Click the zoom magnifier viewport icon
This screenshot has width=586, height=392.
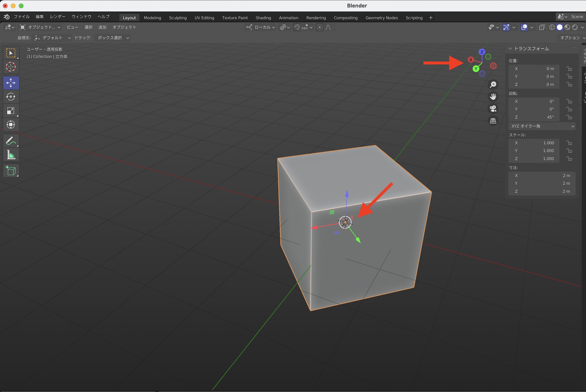493,85
